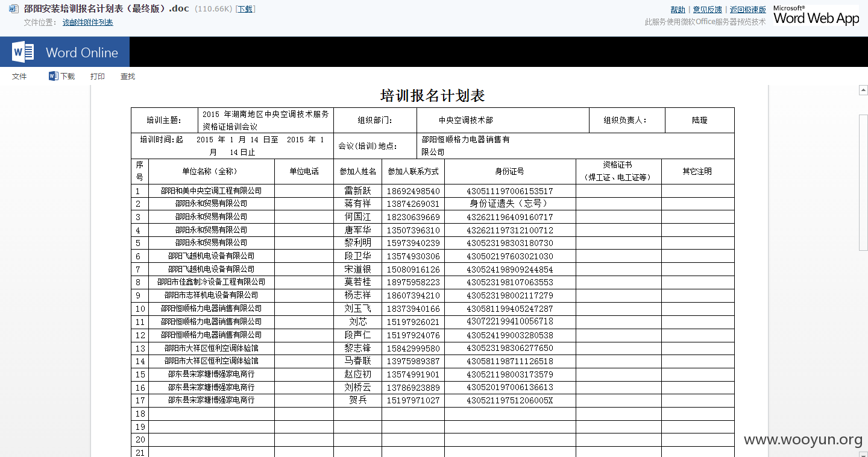
Task: Click the 参加人姓名 column header
Action: pyautogui.click(x=357, y=171)
